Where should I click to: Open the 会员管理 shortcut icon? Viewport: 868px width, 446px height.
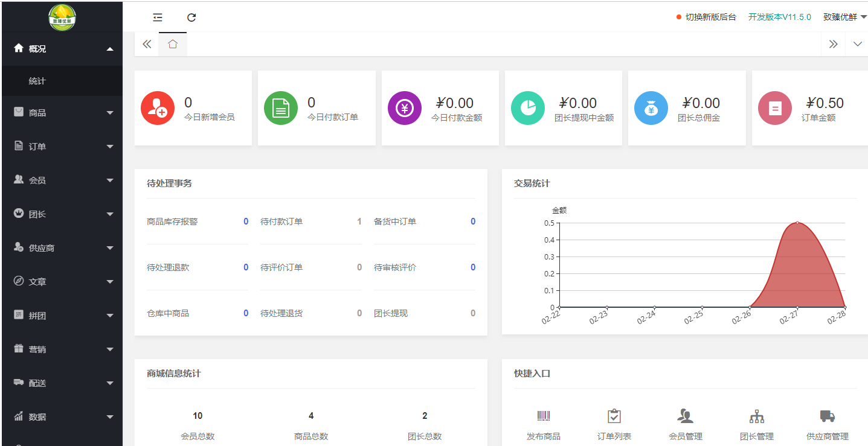[685, 416]
